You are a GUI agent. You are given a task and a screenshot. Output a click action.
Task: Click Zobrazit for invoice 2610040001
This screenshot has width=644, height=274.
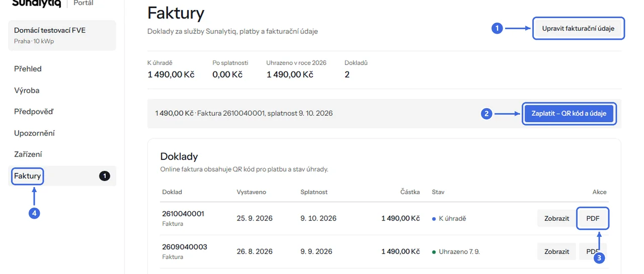coord(556,219)
